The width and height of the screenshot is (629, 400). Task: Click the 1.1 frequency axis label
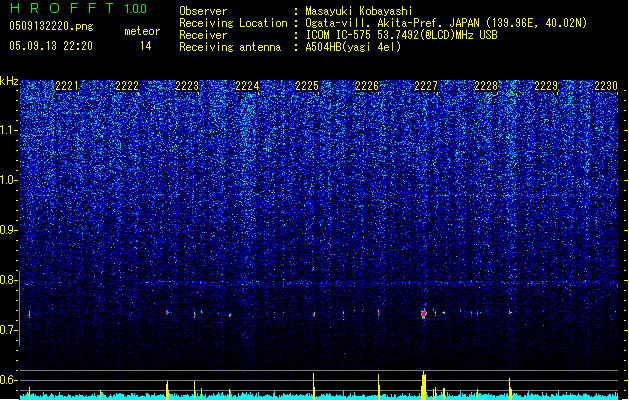9,130
